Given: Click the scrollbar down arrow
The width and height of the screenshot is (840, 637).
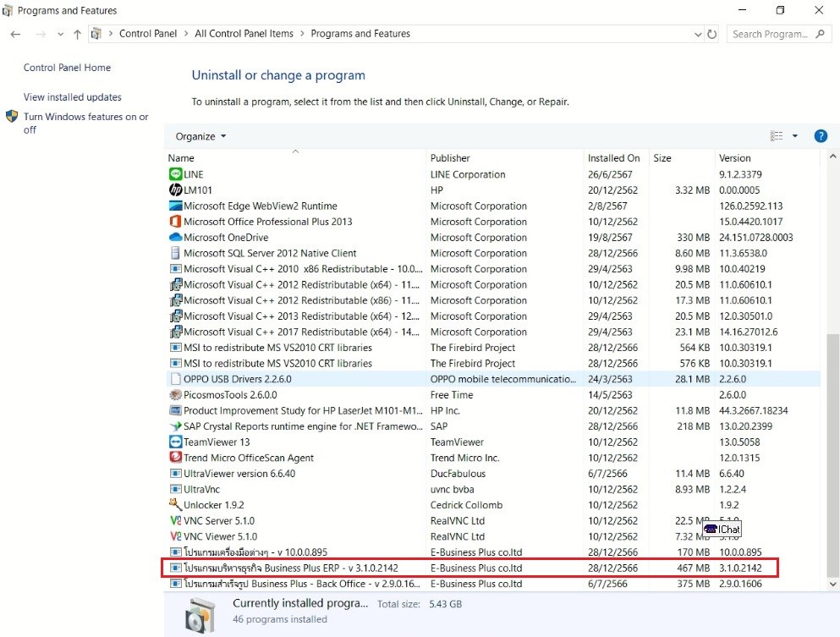Looking at the screenshot, I should click(x=832, y=584).
